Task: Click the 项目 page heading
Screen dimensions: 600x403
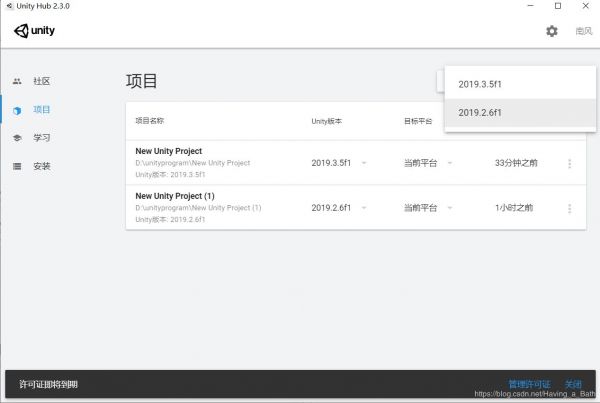Action: click(x=141, y=81)
